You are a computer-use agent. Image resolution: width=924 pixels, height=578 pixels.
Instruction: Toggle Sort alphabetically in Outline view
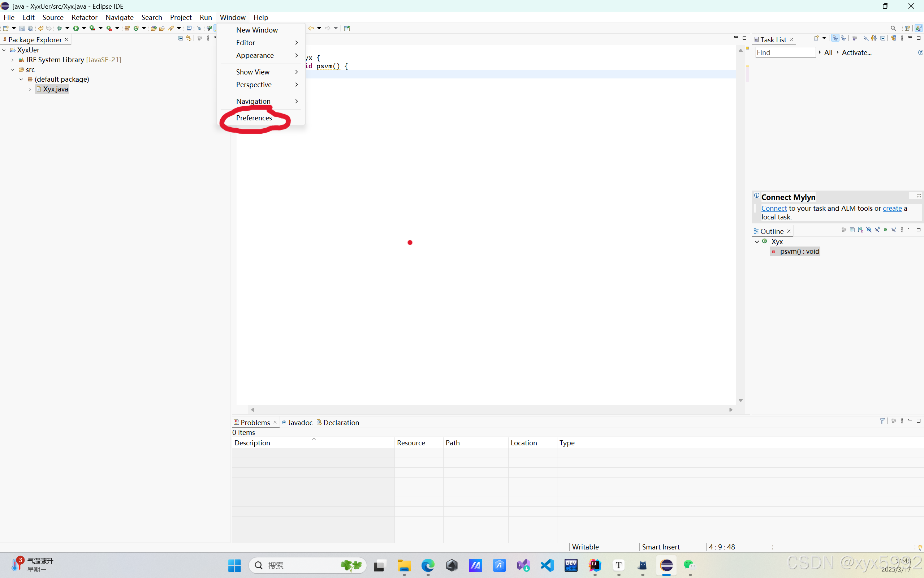click(x=860, y=230)
